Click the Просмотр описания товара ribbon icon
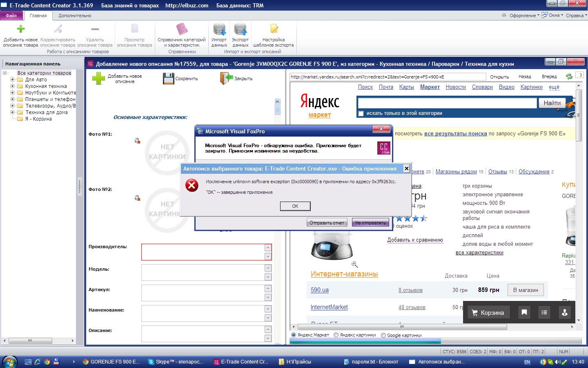 tap(134, 29)
